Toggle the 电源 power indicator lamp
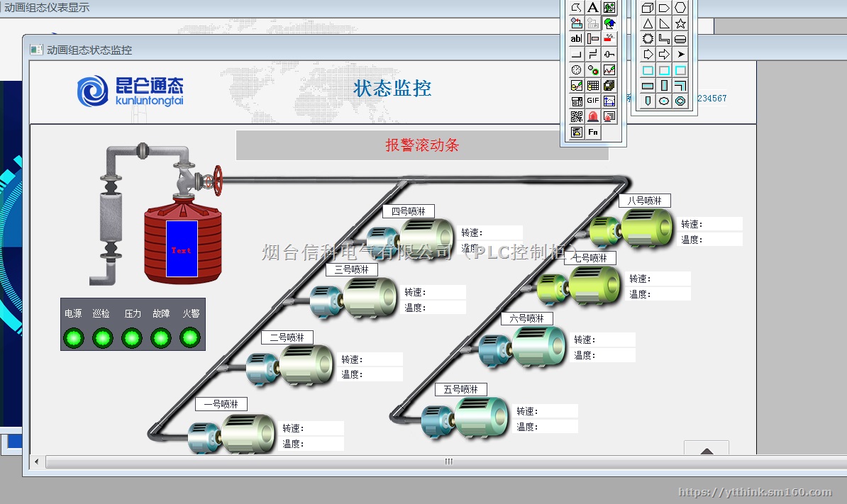The height and width of the screenshot is (504, 847). 74,337
